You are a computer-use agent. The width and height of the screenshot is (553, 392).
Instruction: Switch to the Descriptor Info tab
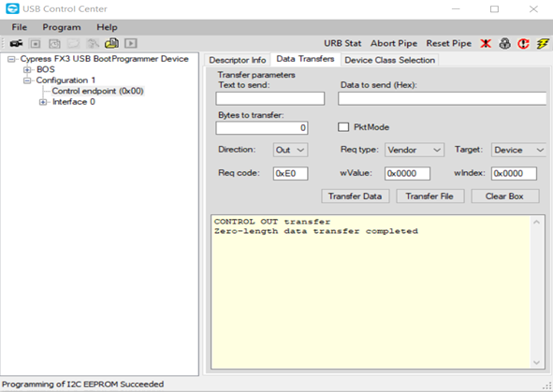point(238,60)
